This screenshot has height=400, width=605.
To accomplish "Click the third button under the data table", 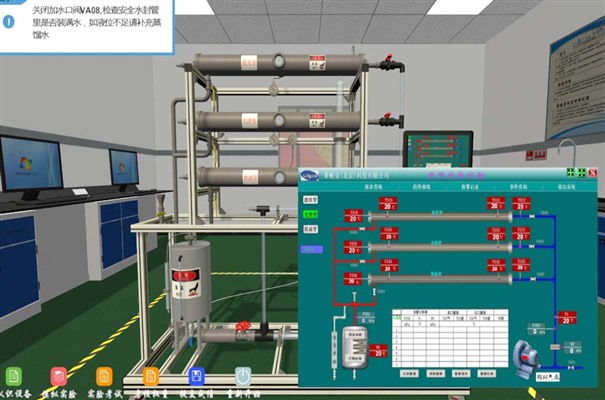I will tap(461, 373).
